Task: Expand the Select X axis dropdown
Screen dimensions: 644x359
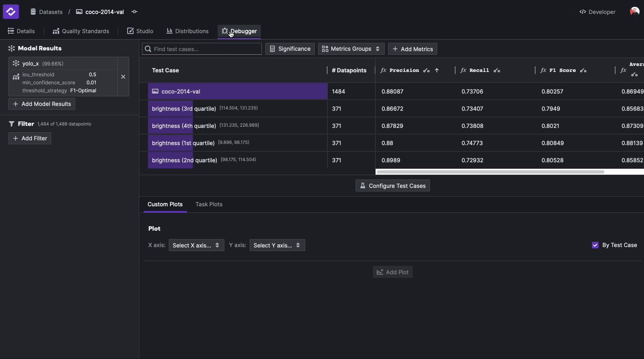Action: coord(196,245)
